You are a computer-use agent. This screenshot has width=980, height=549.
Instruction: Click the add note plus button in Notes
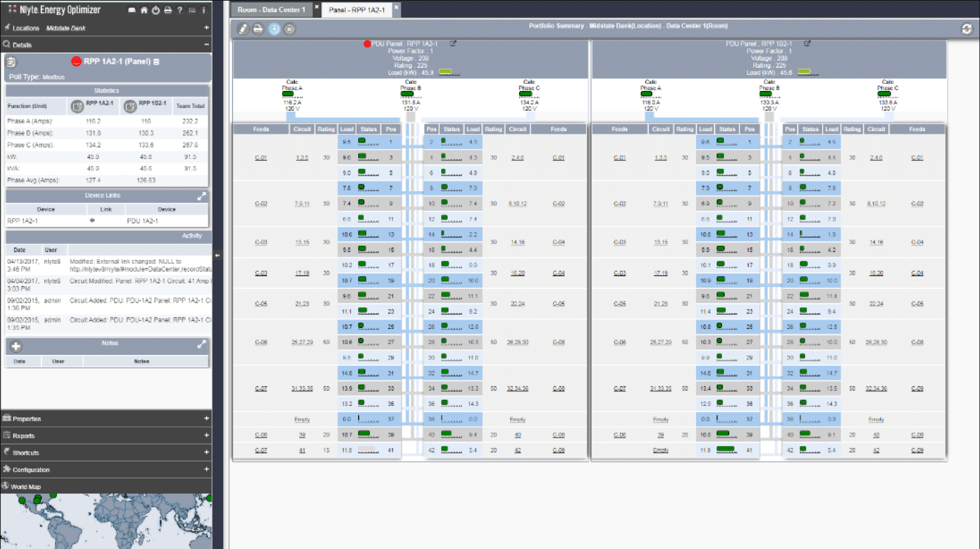pyautogui.click(x=15, y=346)
